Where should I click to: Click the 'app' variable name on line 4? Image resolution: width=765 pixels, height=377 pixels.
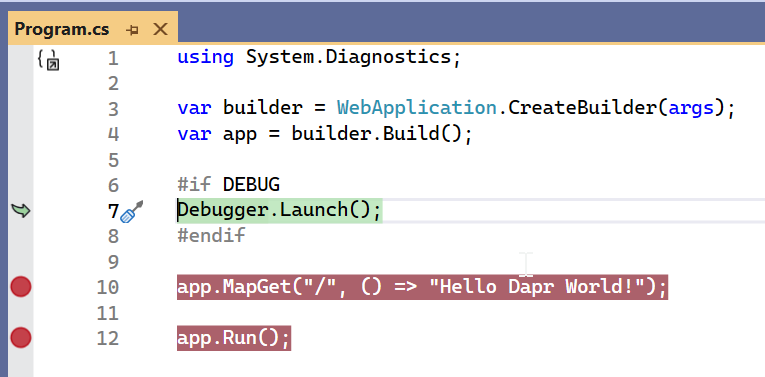tap(240, 135)
